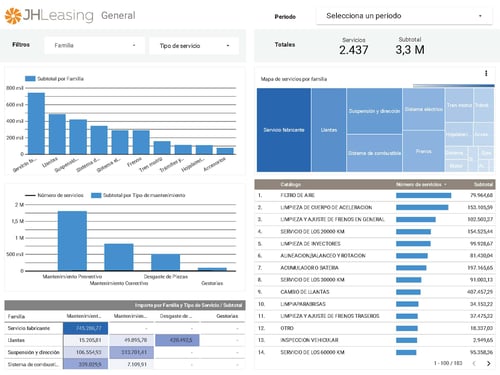This screenshot has height=375, width=500.
Task: Click the Número de servicios line legend marker
Action: point(30,195)
